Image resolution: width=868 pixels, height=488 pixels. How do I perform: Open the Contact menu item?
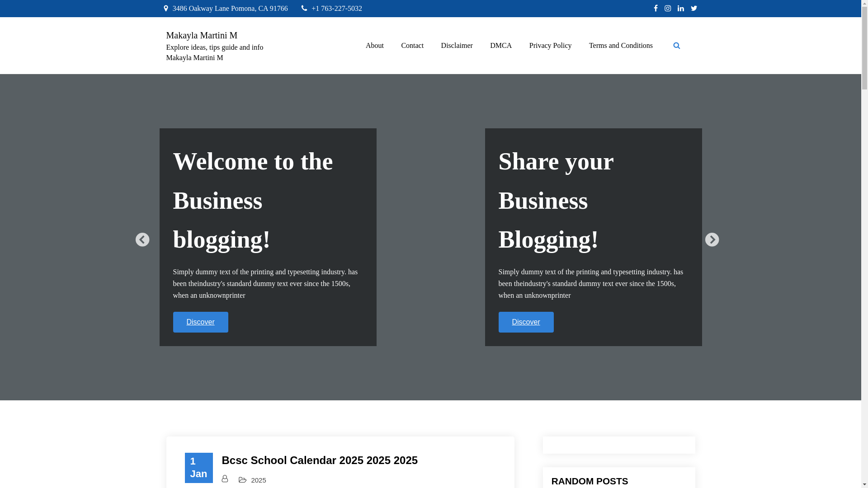point(412,46)
